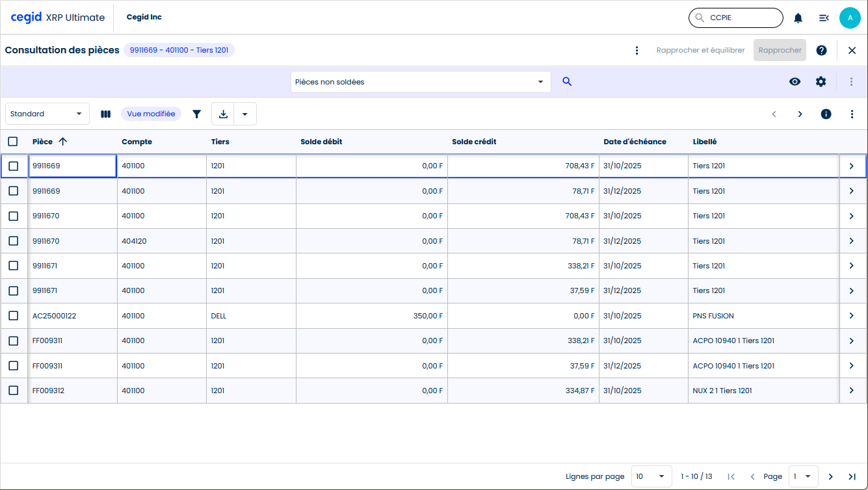868x490 pixels.
Task: Select the checkbox for row FF009312
Action: [x=13, y=391]
